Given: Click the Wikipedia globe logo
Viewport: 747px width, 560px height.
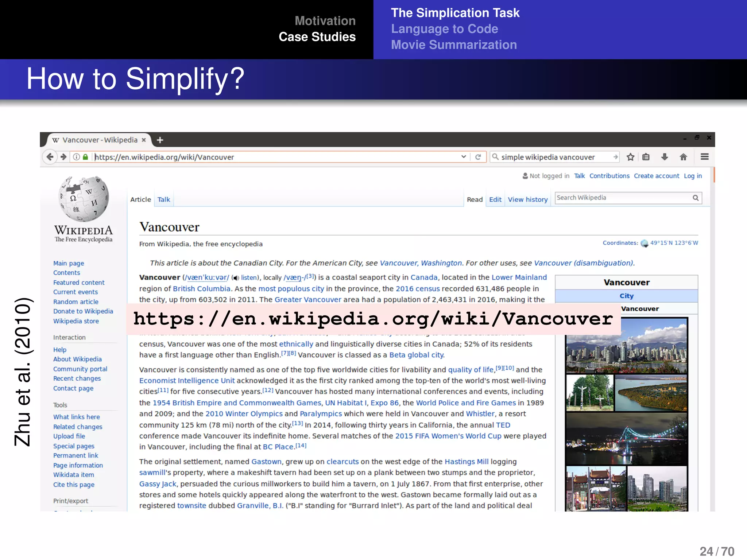Looking at the screenshot, I should point(84,199).
